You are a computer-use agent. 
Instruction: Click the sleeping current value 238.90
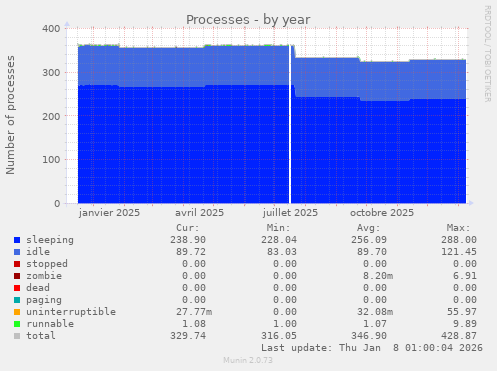188,240
